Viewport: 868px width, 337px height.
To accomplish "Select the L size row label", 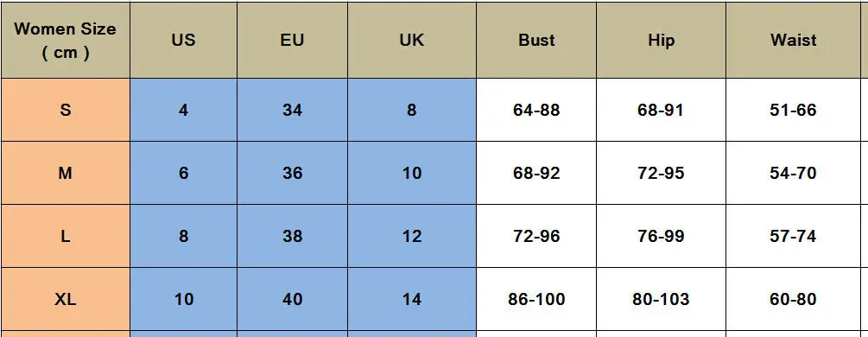I will [x=66, y=236].
